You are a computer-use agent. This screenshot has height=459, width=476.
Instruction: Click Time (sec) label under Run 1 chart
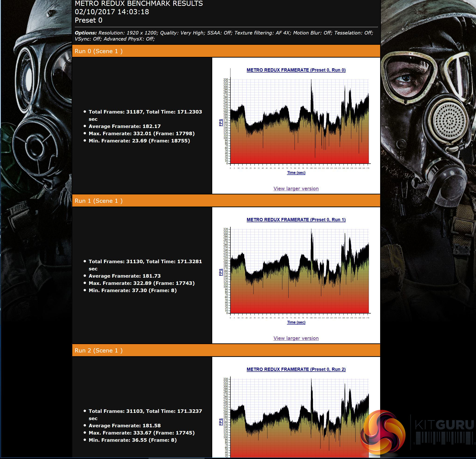pos(296,322)
